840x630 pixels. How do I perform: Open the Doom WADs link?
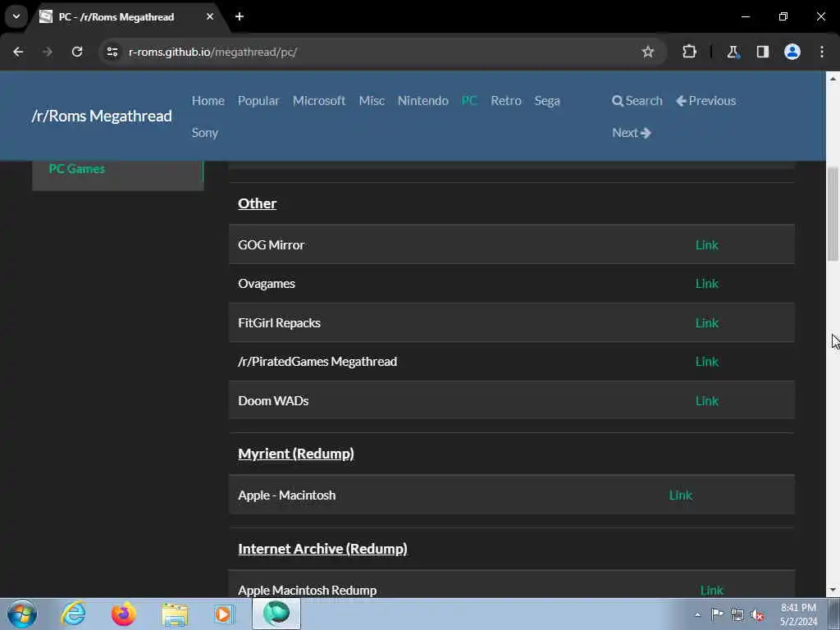(x=706, y=400)
